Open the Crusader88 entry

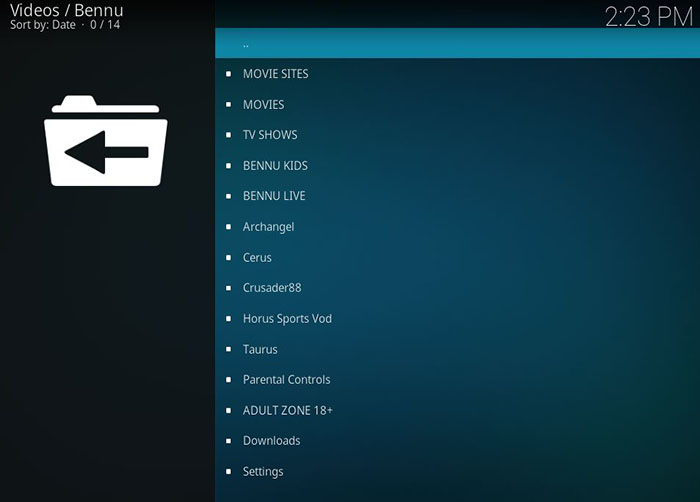pos(457,288)
